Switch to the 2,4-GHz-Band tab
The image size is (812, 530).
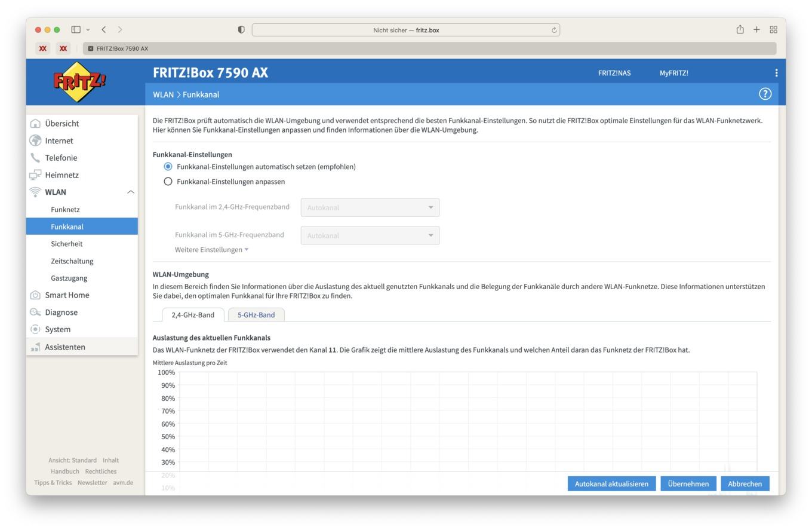[x=193, y=315]
